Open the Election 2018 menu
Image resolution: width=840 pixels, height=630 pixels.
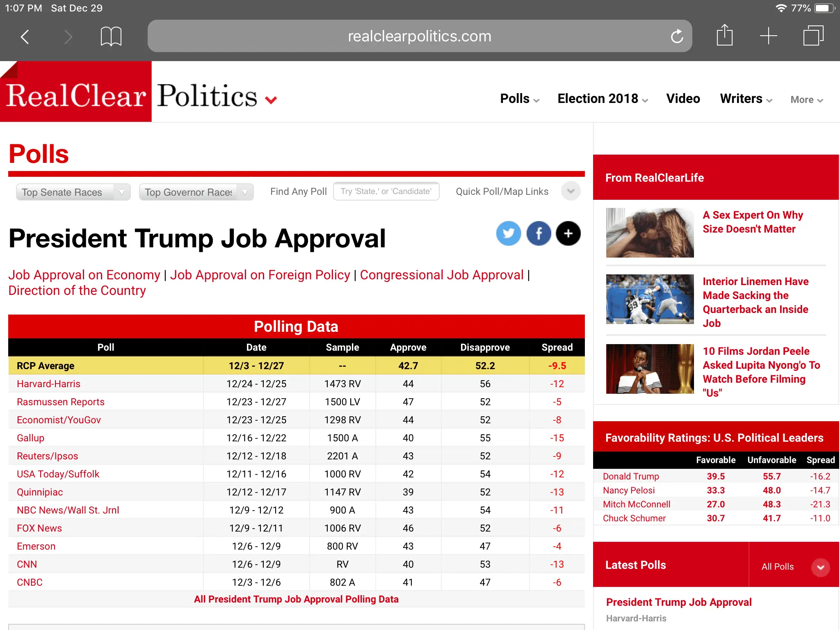point(602,99)
